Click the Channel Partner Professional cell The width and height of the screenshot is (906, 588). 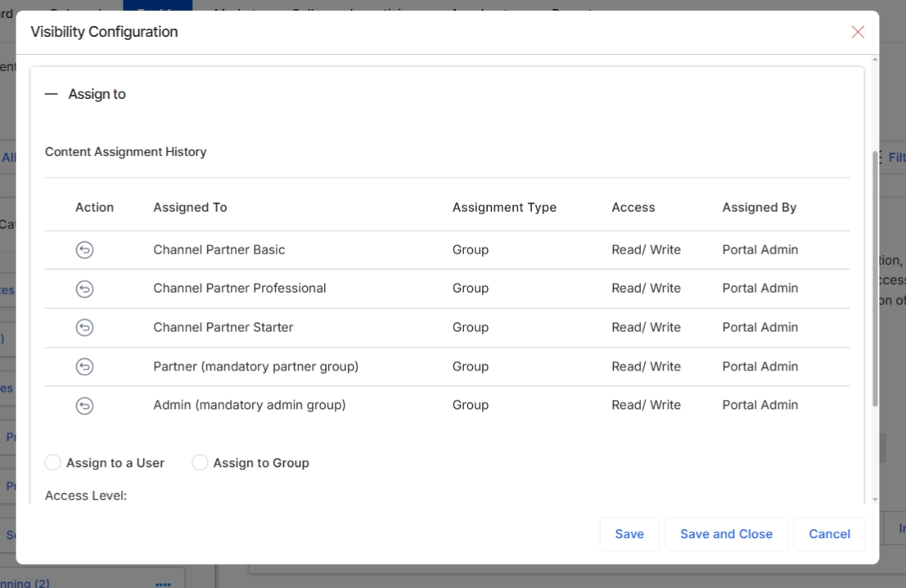(239, 288)
